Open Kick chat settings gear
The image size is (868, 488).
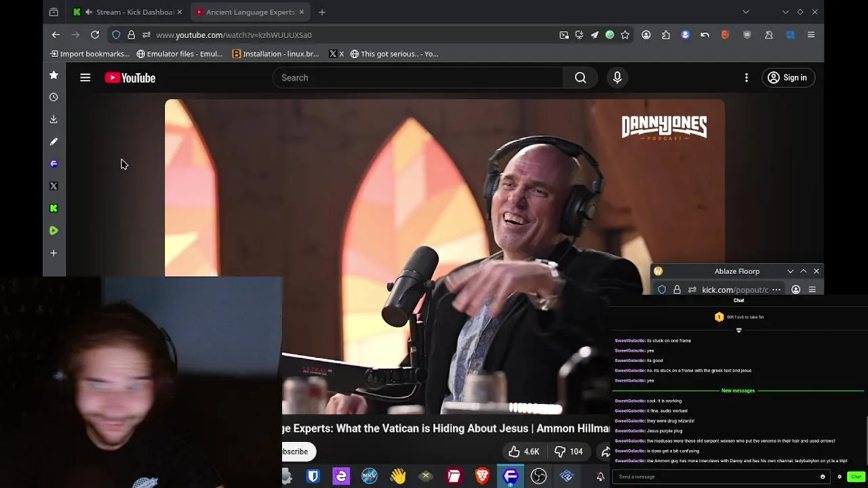pos(840,476)
